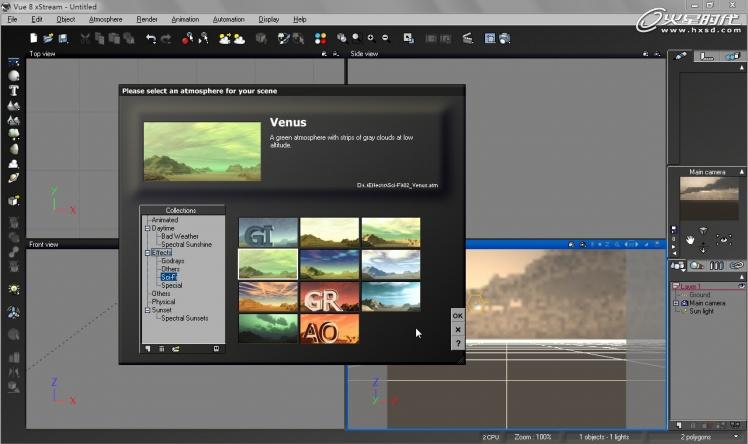Switch to the Materials tab in world browser

tap(697, 266)
